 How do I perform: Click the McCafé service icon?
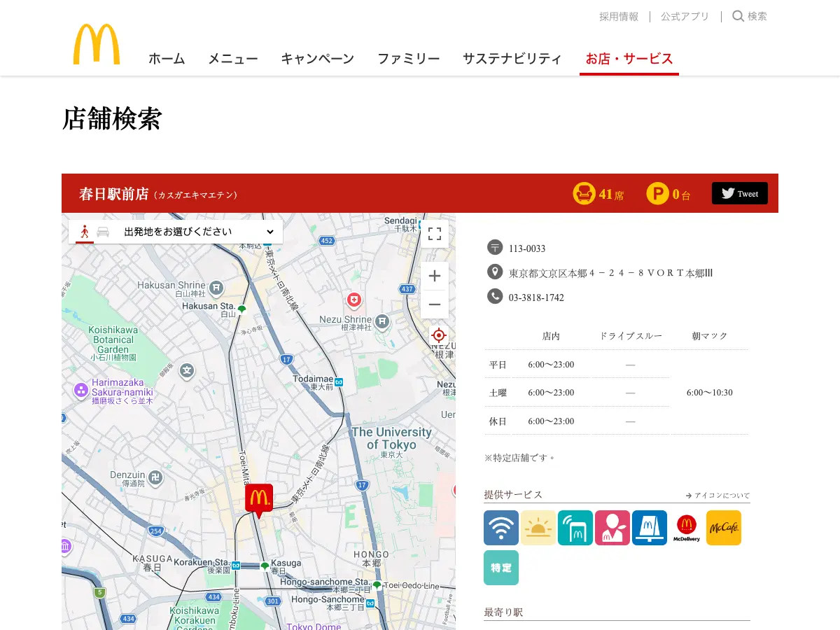[x=724, y=528]
